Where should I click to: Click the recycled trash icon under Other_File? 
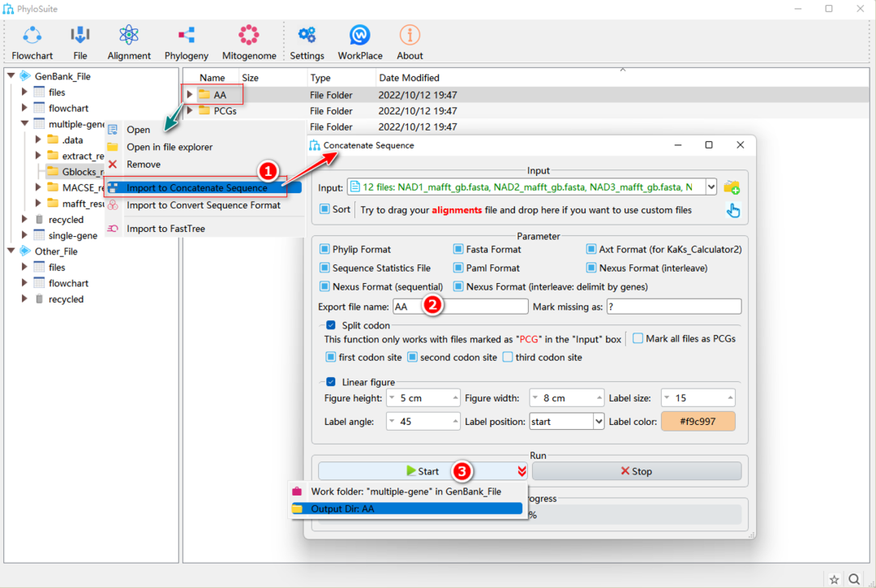[39, 298]
